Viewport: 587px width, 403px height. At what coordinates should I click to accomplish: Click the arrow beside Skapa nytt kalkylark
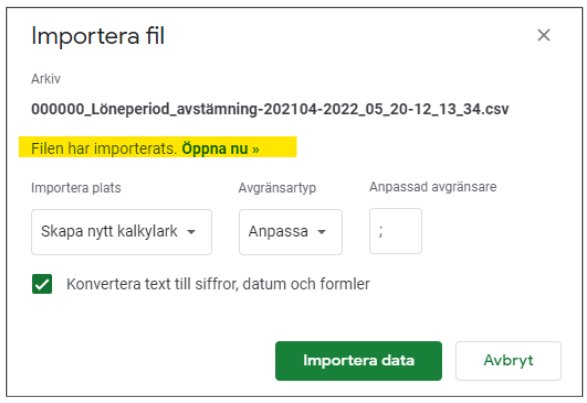191,232
